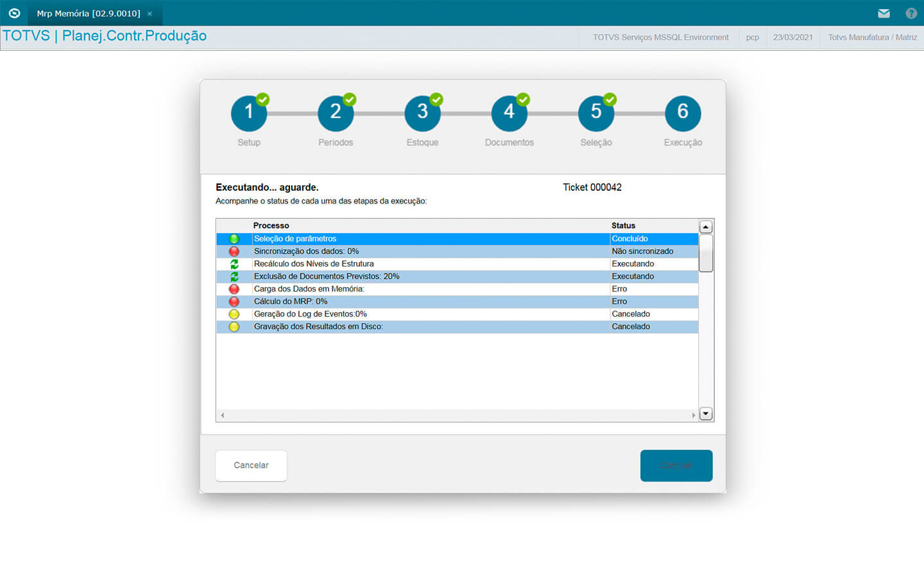
Task: Click the horizontal scrollbar right arrow
Action: pyautogui.click(x=693, y=416)
